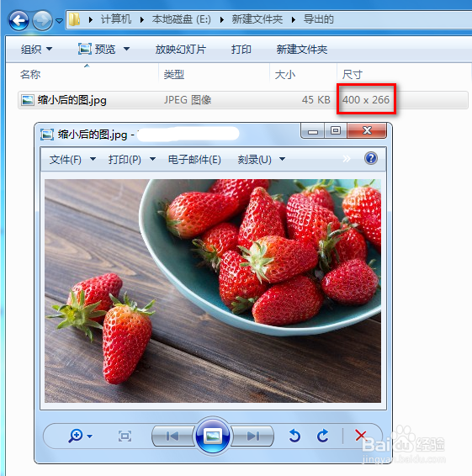Open the recent locations dropdown arrow
Viewport: 472px width, 476px height.
59,21
